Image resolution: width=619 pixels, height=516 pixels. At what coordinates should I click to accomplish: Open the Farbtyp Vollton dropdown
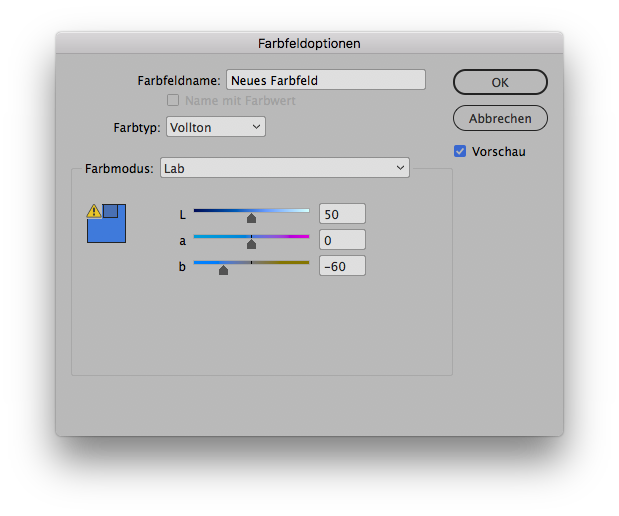216,127
